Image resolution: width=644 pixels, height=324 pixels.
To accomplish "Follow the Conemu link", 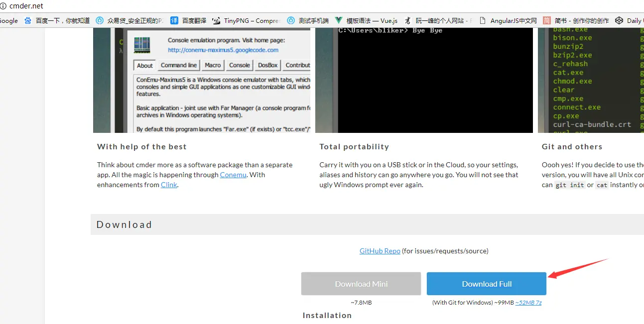I will click(x=233, y=175).
